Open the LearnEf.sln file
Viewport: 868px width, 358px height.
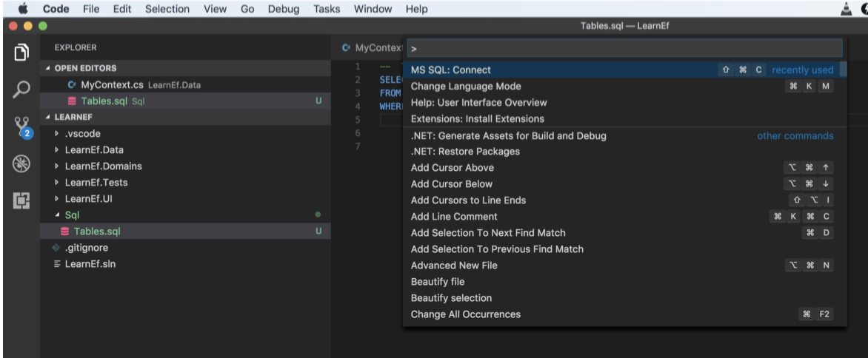pos(185,264)
